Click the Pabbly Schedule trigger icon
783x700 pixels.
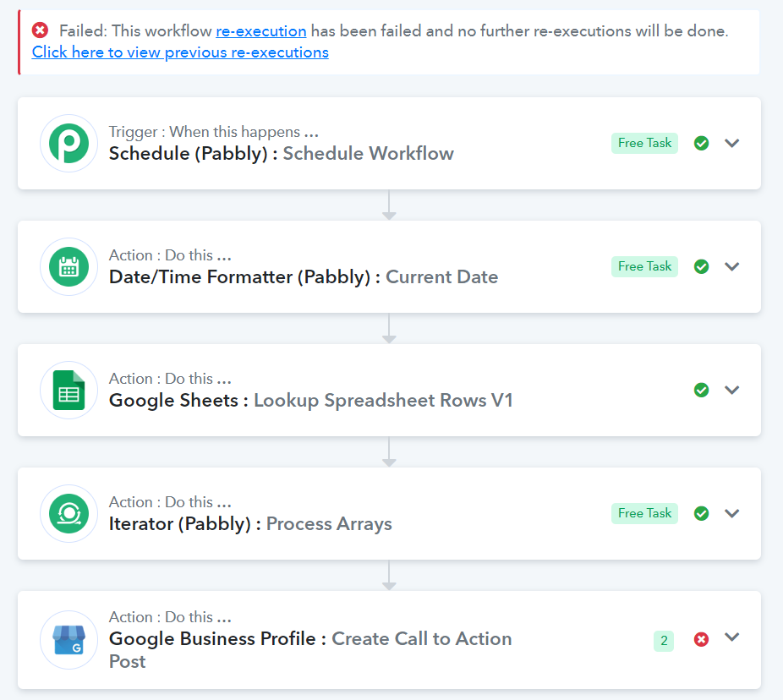click(x=68, y=143)
